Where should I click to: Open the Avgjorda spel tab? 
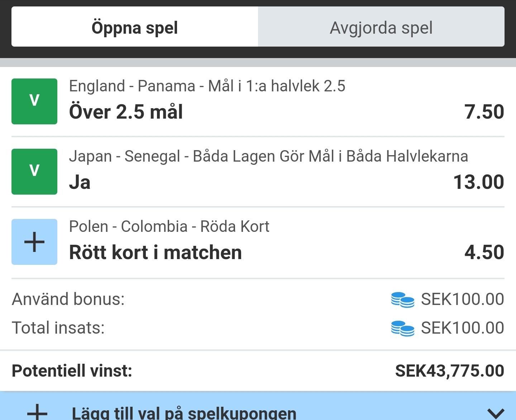(x=381, y=27)
